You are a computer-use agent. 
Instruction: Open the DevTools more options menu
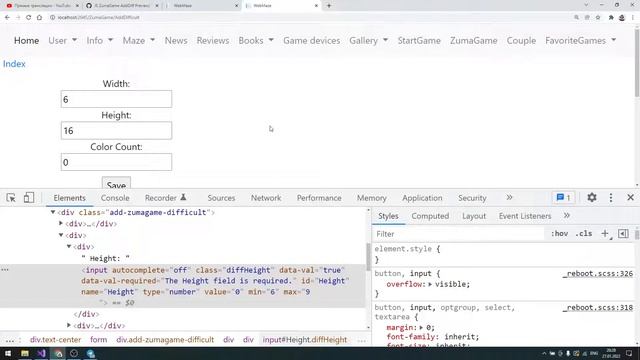click(x=611, y=198)
